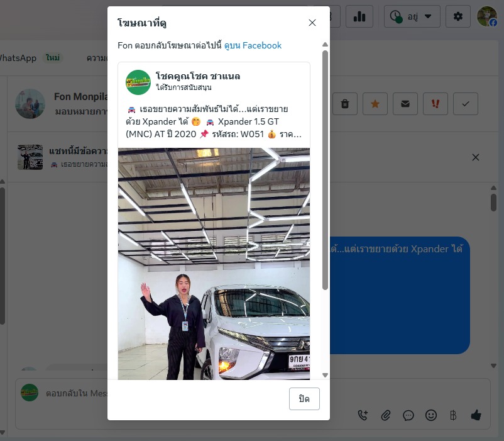Open the 'ดูบน Facebook' link
The height and width of the screenshot is (441, 504).
[253, 45]
